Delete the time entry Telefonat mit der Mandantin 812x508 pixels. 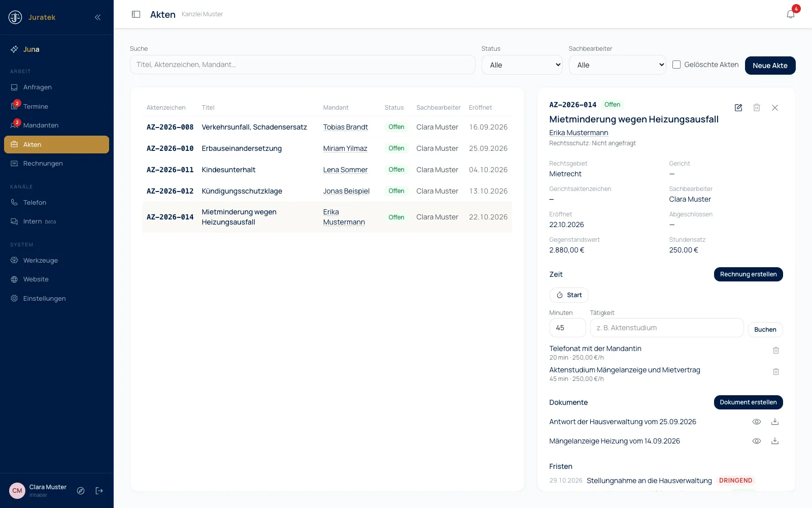776,351
